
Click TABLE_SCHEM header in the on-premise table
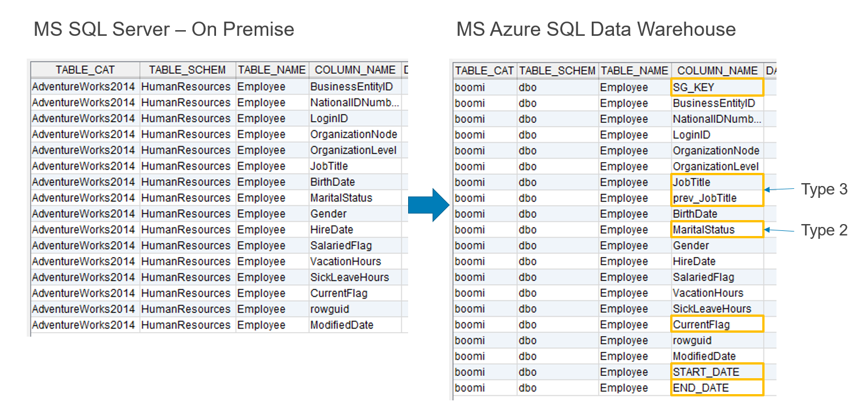coord(188,70)
